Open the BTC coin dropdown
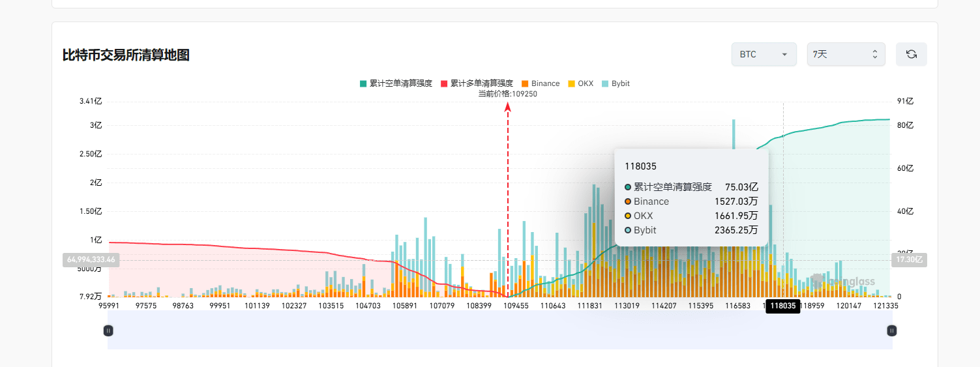 pyautogui.click(x=764, y=54)
